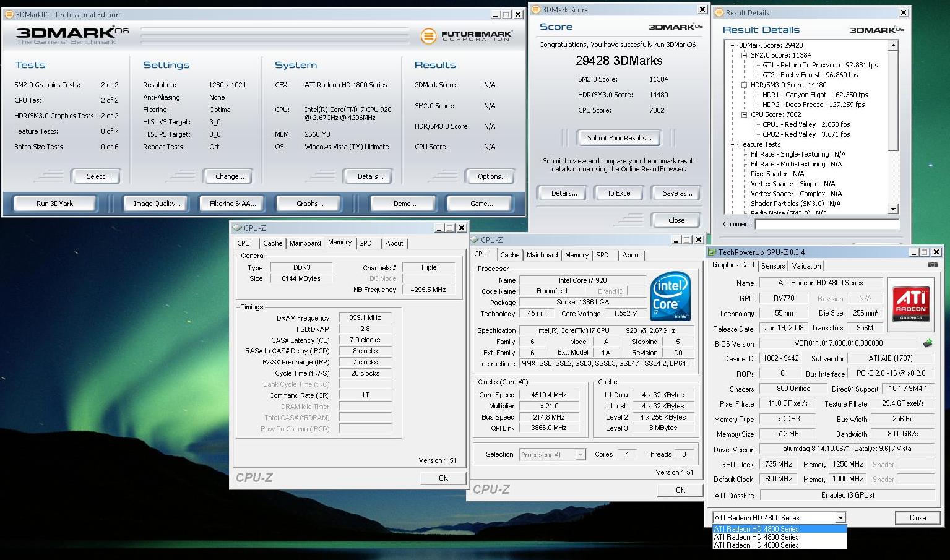Open the Processor #1 selection dropdown
The width and height of the screenshot is (950, 560).
[580, 455]
